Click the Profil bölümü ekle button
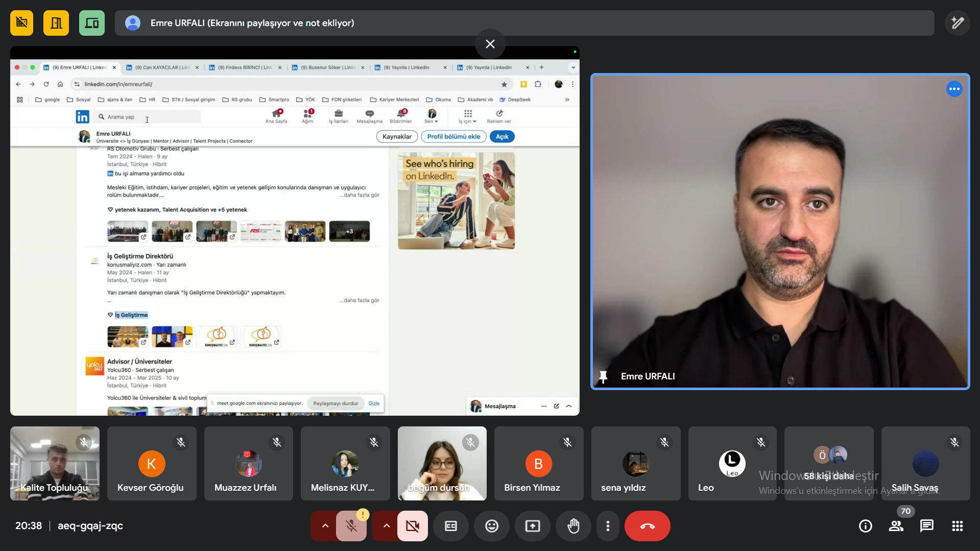This screenshot has height=551, width=980. (453, 137)
